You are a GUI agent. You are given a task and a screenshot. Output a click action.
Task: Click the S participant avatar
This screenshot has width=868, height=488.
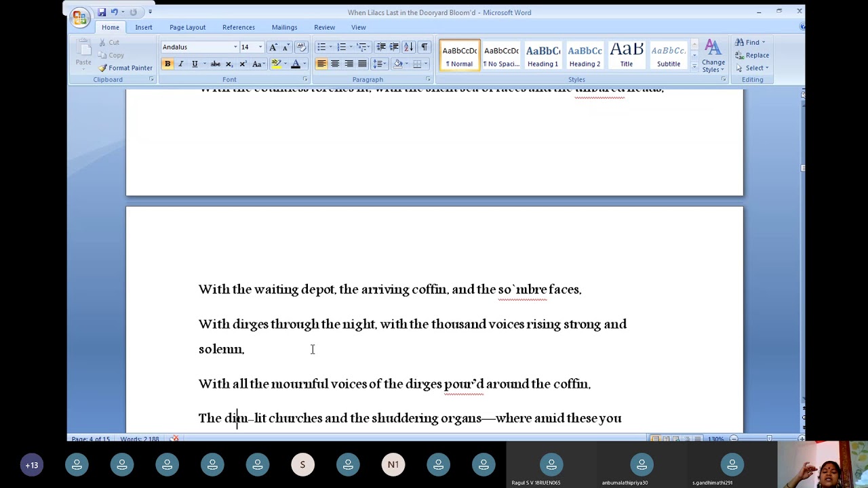coord(302,465)
